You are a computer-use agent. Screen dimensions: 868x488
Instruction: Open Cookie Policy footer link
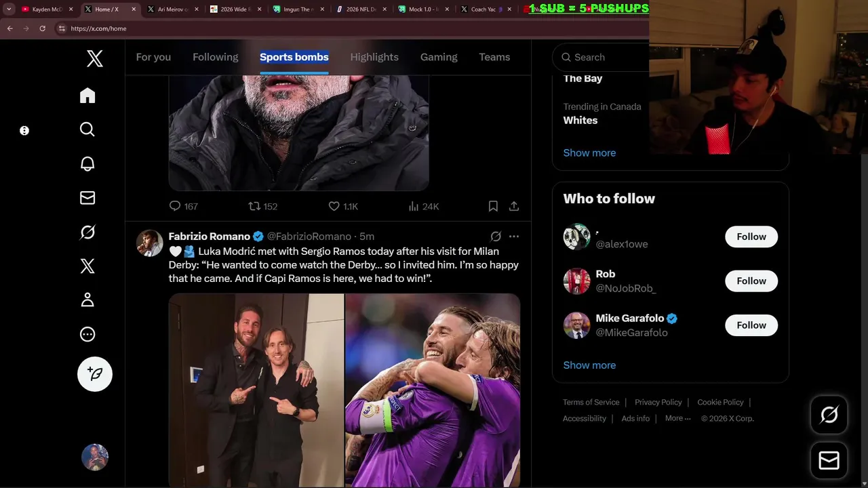coord(720,402)
